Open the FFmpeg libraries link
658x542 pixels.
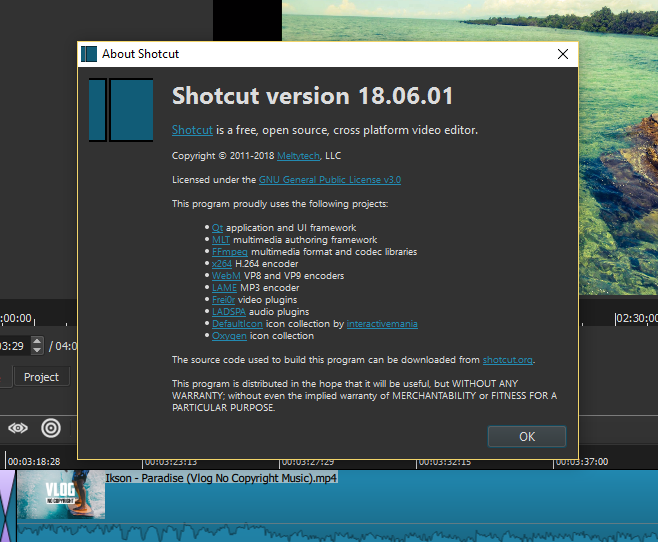point(230,252)
